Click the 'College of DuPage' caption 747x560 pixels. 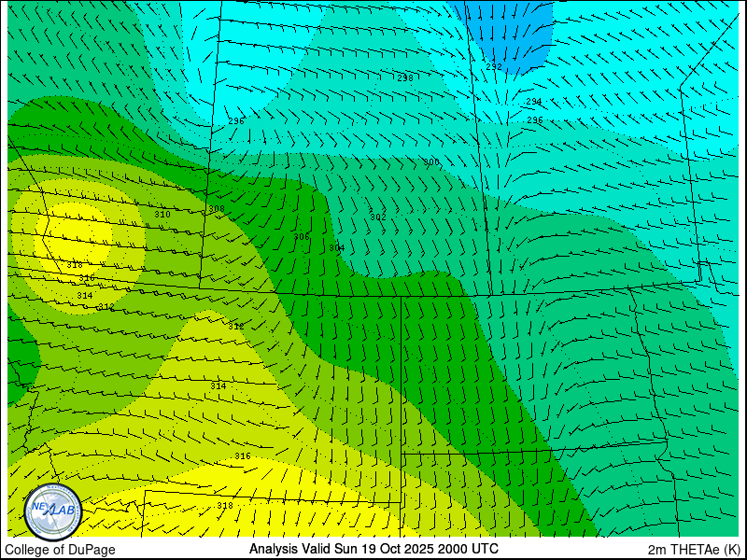tap(60, 550)
